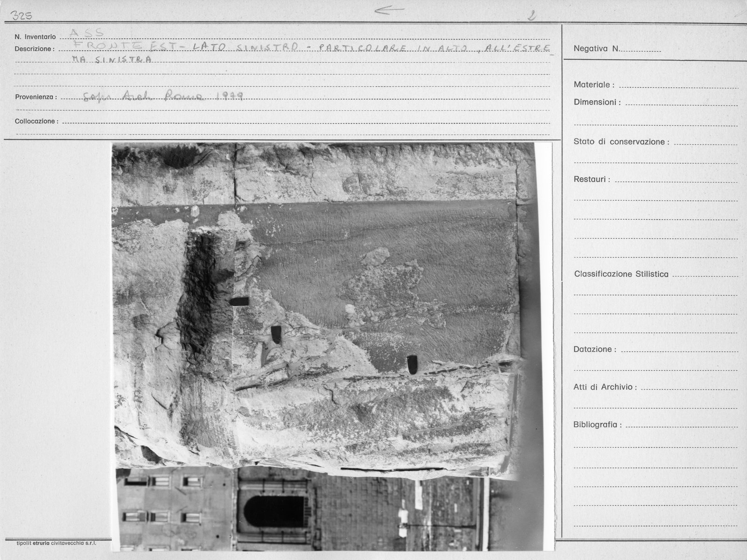This screenshot has height=560, width=747.
Task: Click the 'Atti di Archivio :' label
Action: pos(605,387)
